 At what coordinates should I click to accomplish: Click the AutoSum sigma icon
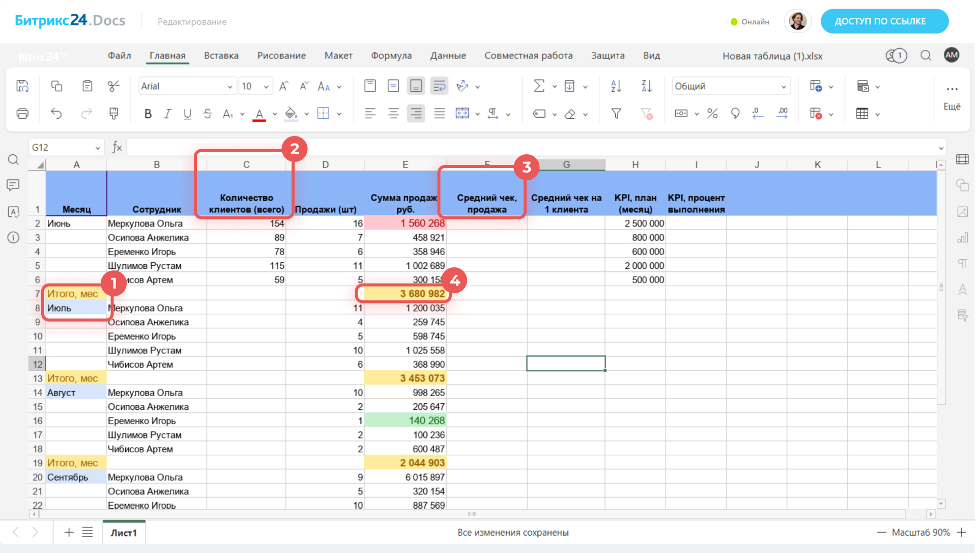pos(539,86)
